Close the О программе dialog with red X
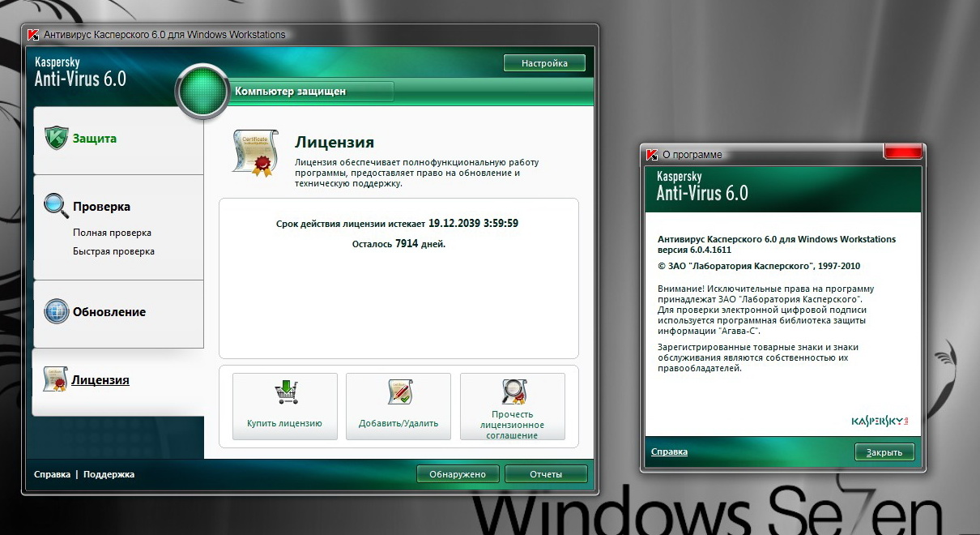Screen dimensions: 980x535 [902, 151]
